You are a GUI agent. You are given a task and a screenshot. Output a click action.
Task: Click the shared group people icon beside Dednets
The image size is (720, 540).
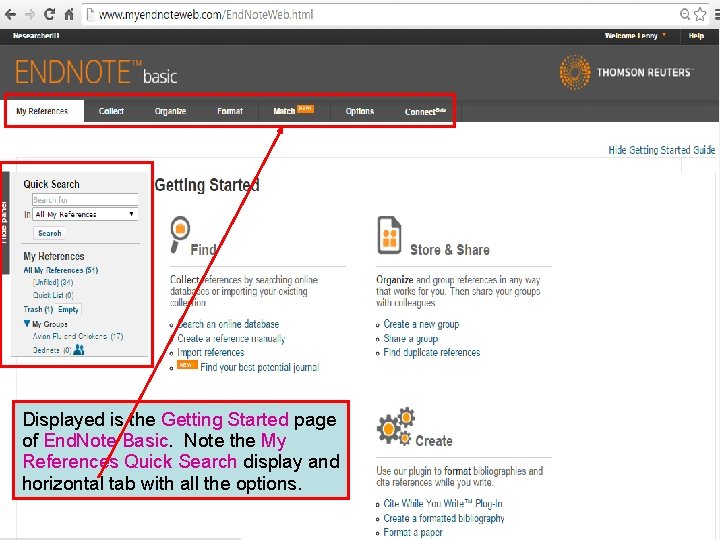(79, 350)
